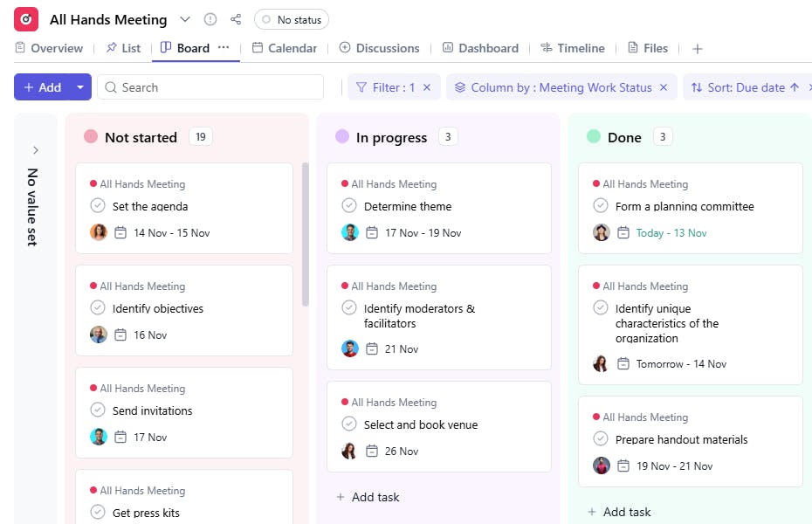Set project status via No status

[x=292, y=20]
